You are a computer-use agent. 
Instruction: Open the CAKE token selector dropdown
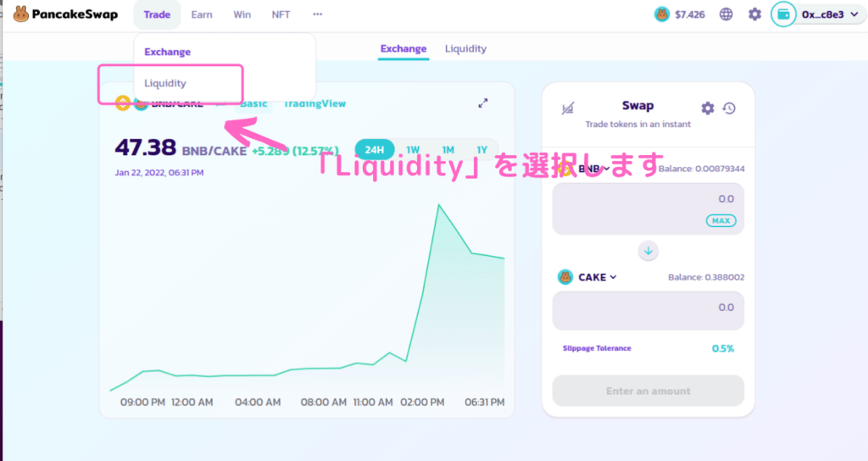click(598, 277)
